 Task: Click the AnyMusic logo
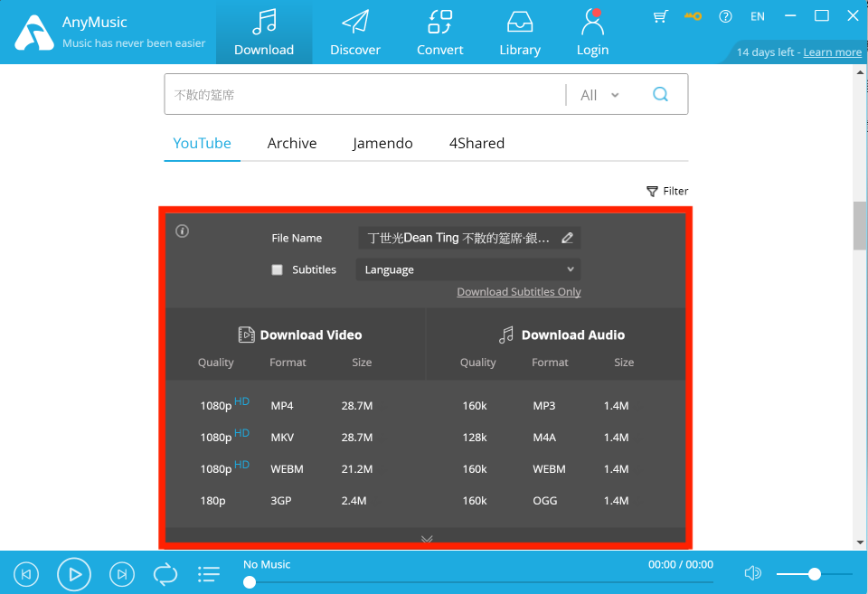pos(34,33)
